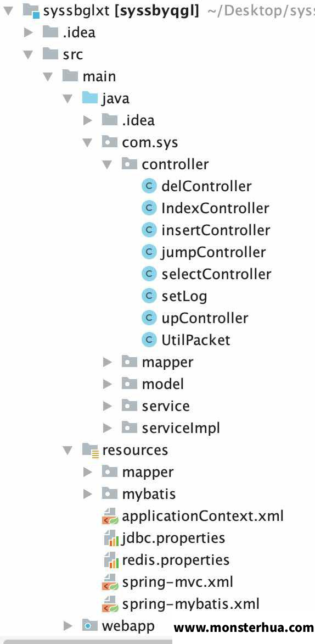Select the insertController class
This screenshot has width=315, height=644.
(216, 230)
